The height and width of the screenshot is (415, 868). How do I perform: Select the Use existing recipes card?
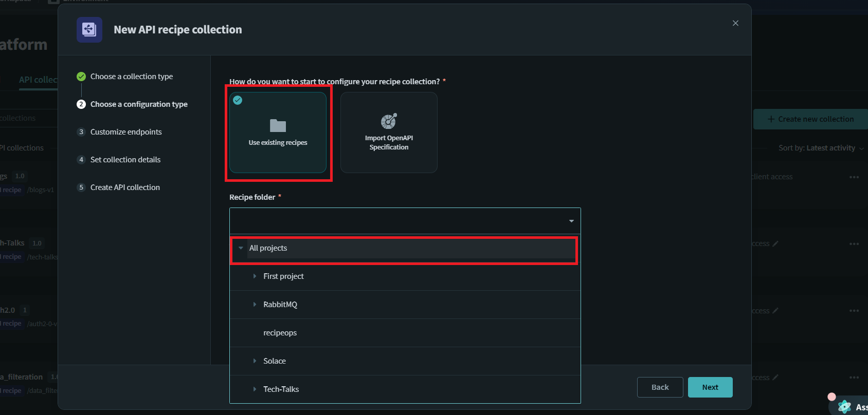278,133
